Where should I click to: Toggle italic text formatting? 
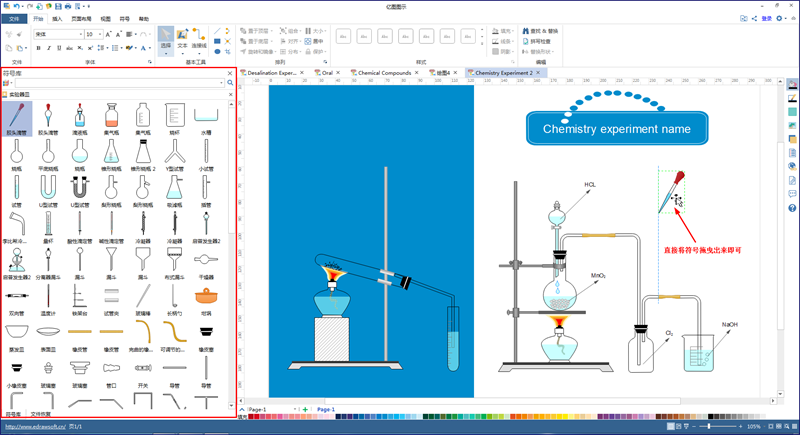click(49, 48)
